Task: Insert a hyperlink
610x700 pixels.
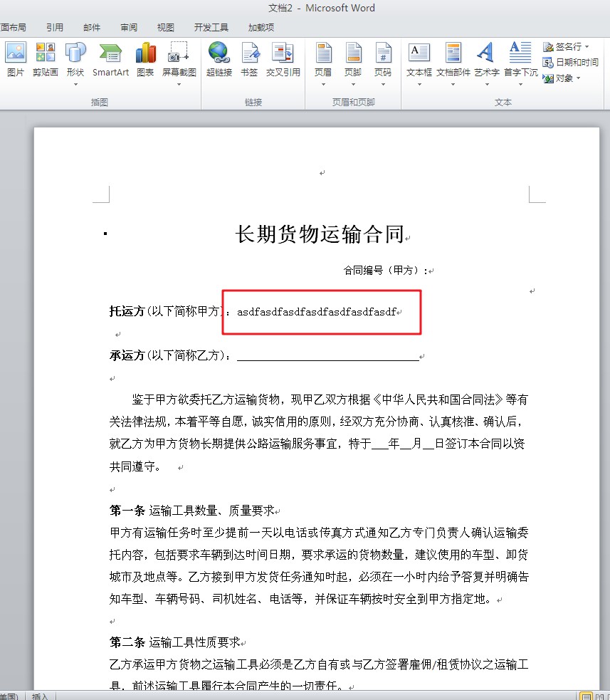Action: tap(219, 57)
